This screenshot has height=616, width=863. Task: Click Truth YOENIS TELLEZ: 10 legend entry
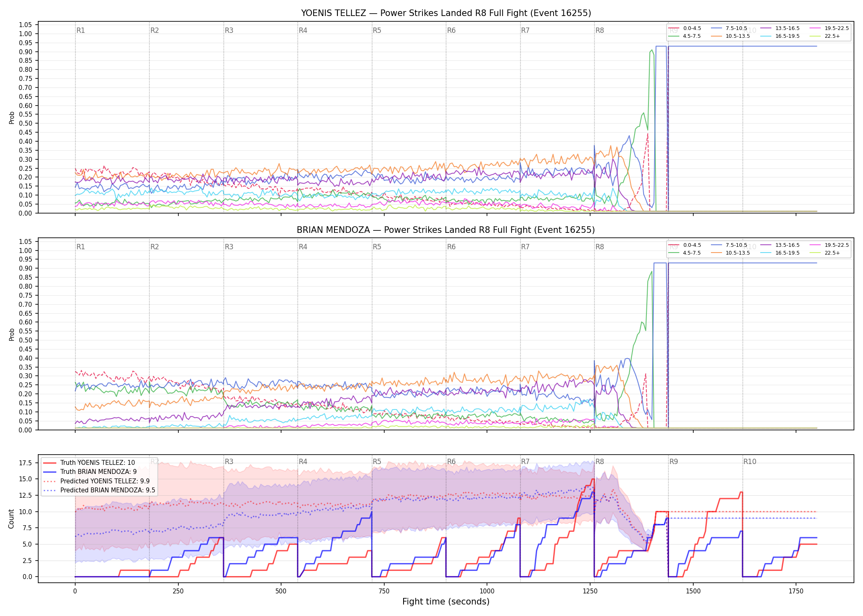click(89, 463)
